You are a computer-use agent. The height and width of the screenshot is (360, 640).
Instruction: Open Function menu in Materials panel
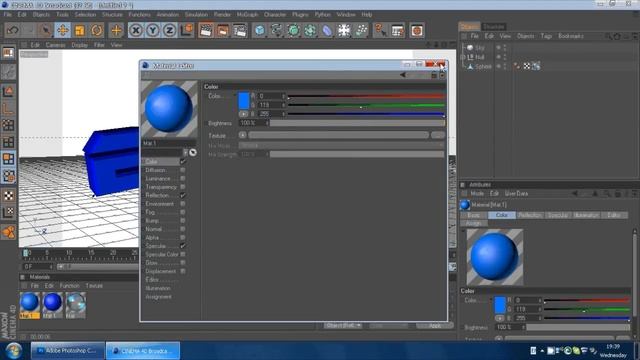click(x=70, y=286)
